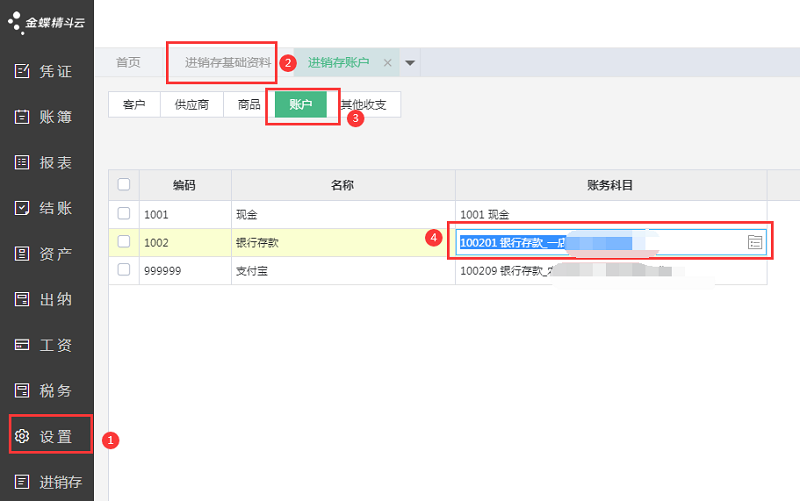Open the 出纳 cashier sidebar icon
Screen dimensions: 800x501
tap(22, 299)
